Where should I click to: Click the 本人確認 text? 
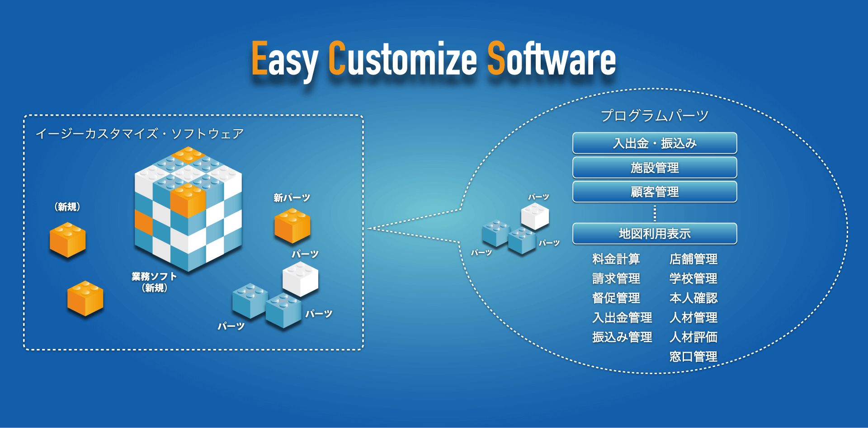(693, 298)
